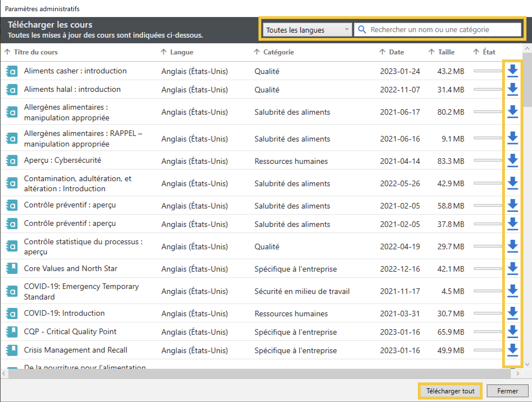
Task: Download Contrôle préventif course sized 58.8 MB
Action: pos(512,205)
